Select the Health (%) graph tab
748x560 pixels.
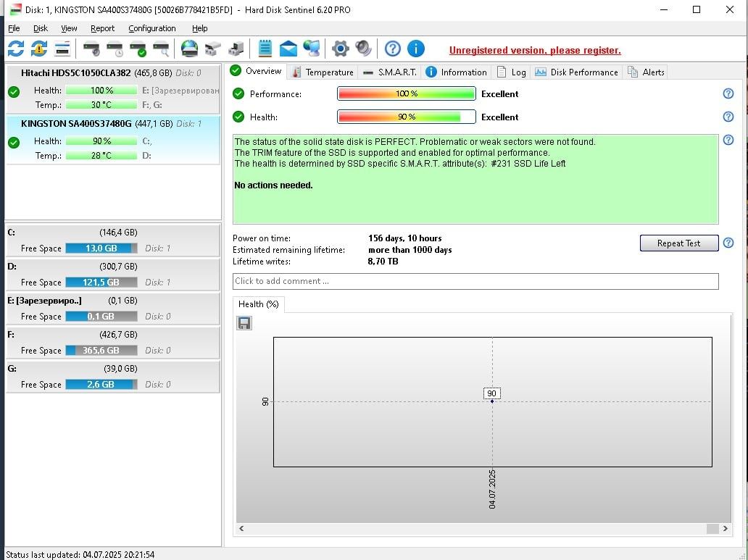259,304
